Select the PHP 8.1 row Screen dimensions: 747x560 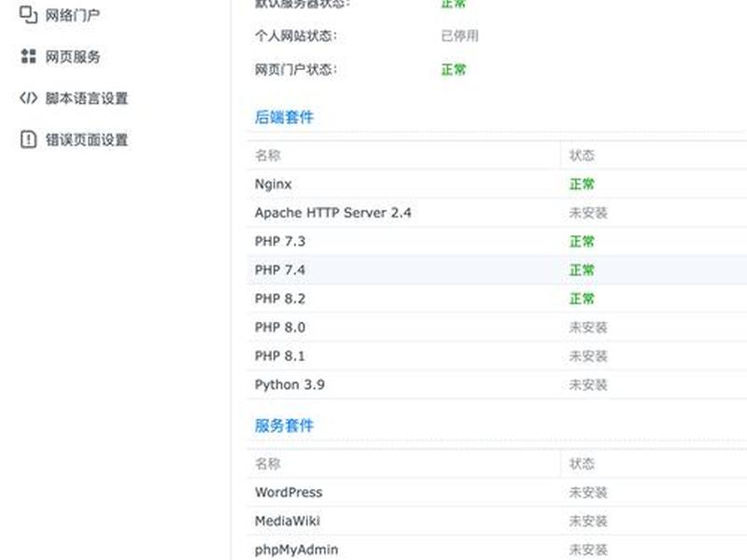pos(497,356)
